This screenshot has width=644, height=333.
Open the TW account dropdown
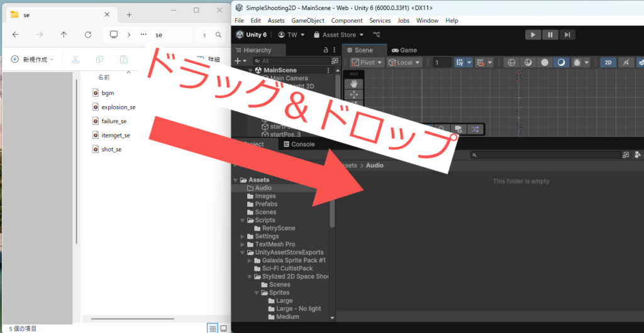pos(292,35)
